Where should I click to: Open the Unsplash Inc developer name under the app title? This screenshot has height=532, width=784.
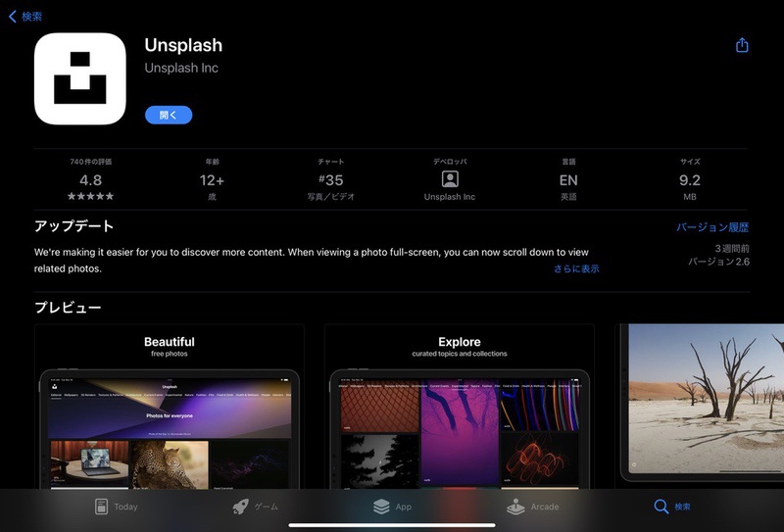coord(181,68)
